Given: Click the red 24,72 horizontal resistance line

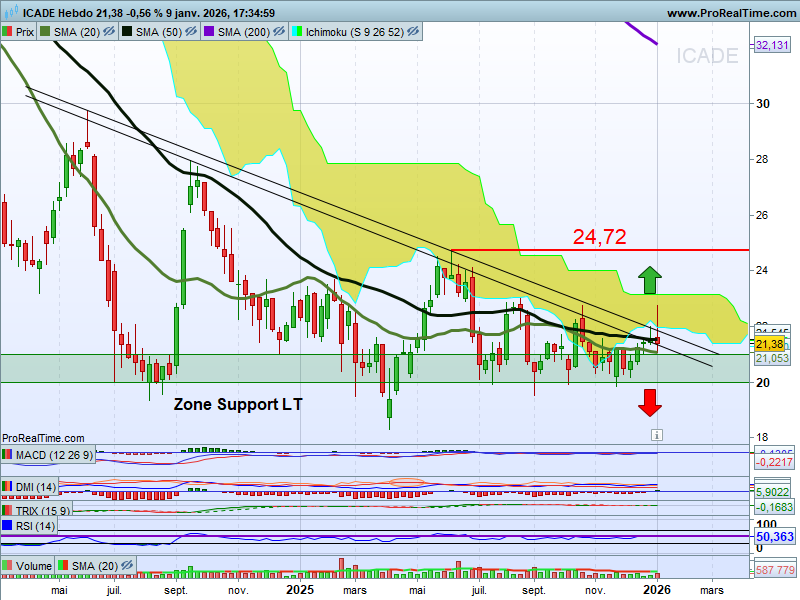Looking at the screenshot, I should click(600, 250).
